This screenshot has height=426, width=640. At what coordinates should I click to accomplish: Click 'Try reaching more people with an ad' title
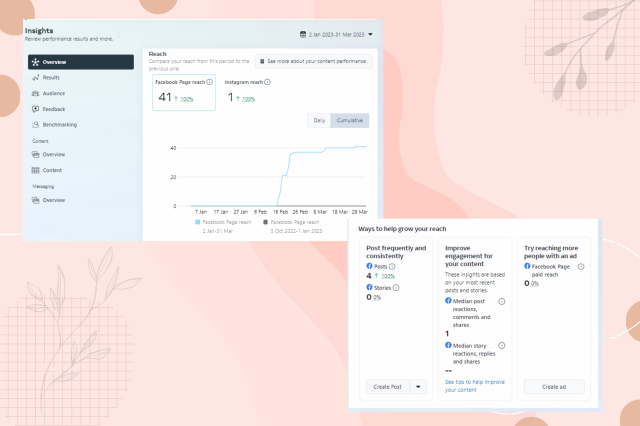(x=551, y=252)
